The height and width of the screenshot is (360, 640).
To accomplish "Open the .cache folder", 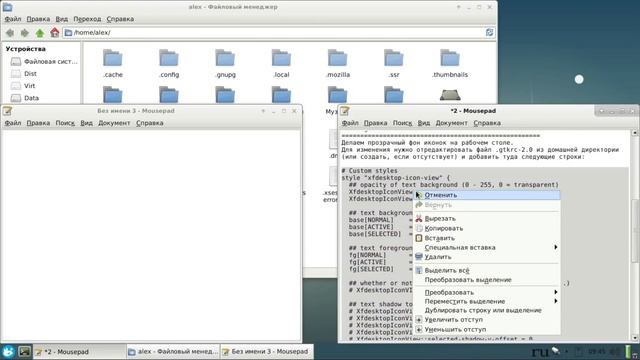I will tap(113, 63).
